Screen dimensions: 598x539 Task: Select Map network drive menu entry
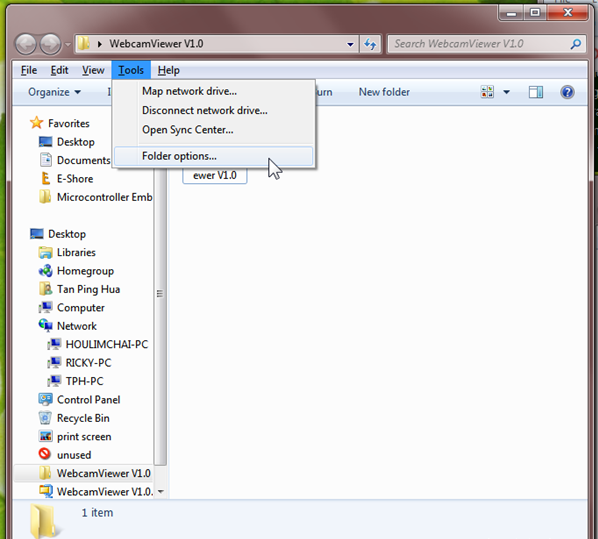[189, 91]
